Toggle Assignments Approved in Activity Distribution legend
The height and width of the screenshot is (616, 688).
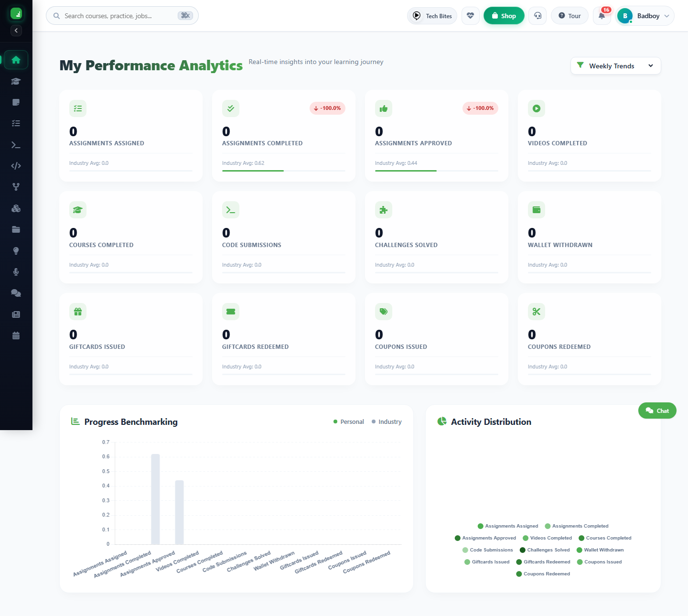point(485,538)
